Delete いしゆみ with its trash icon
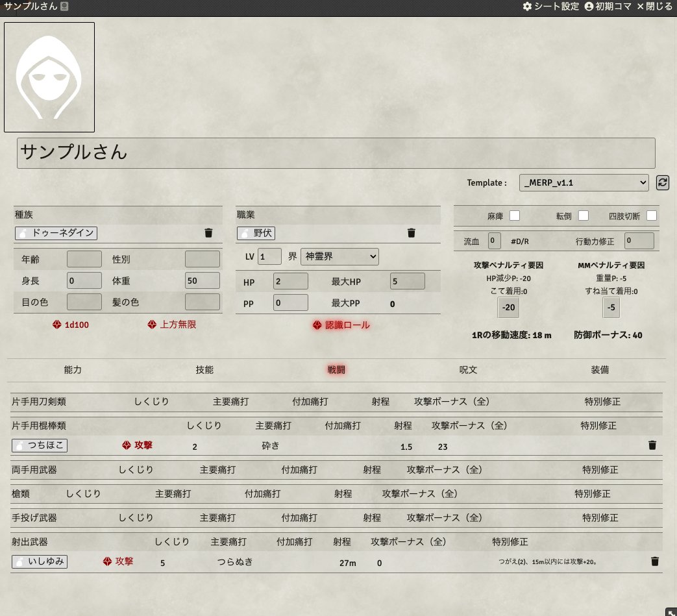This screenshot has width=677, height=616. coord(654,561)
